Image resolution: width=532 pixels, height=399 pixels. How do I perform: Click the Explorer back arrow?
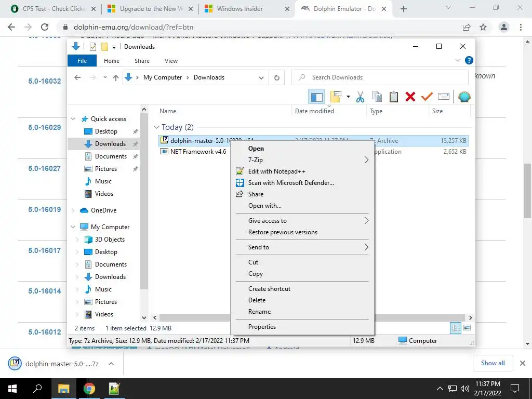click(77, 77)
